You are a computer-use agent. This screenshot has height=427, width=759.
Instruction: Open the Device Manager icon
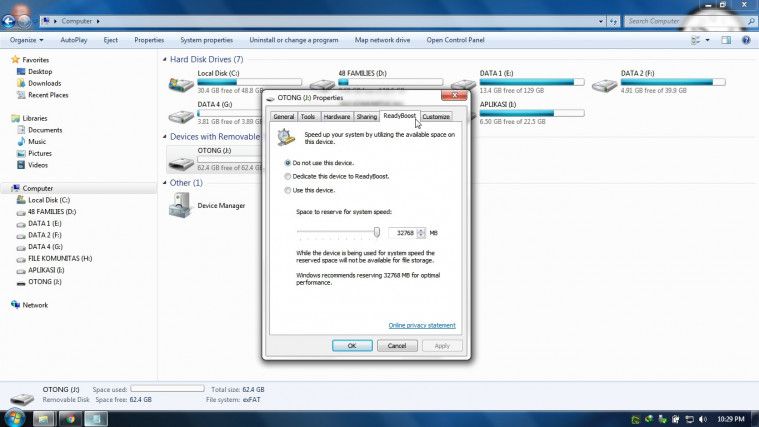tap(180, 205)
